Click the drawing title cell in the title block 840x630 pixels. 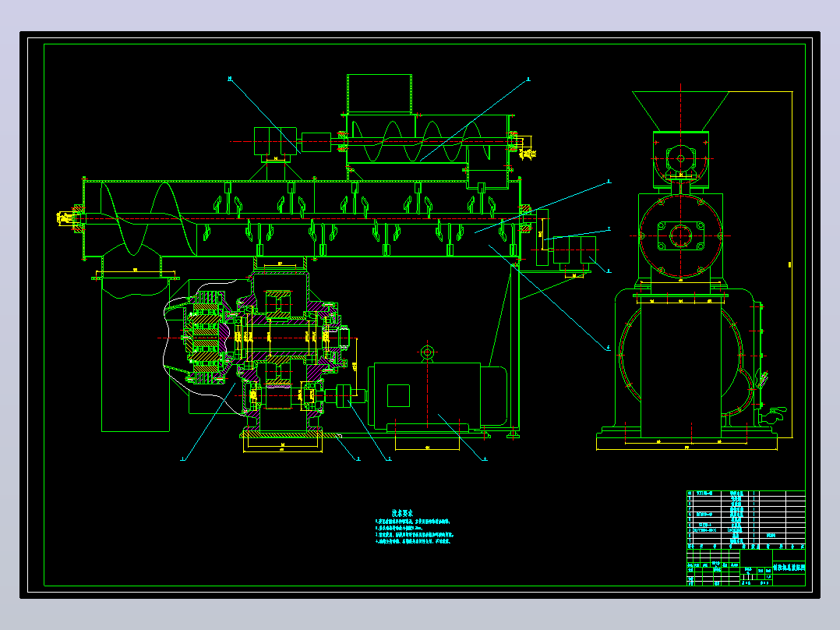(789, 568)
